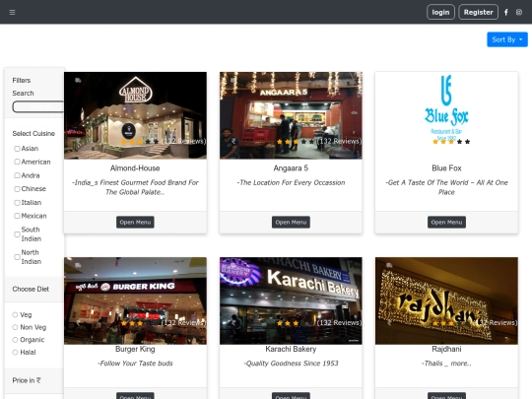Open the Facebook page icon
This screenshot has width=532, height=399.
click(x=505, y=12)
